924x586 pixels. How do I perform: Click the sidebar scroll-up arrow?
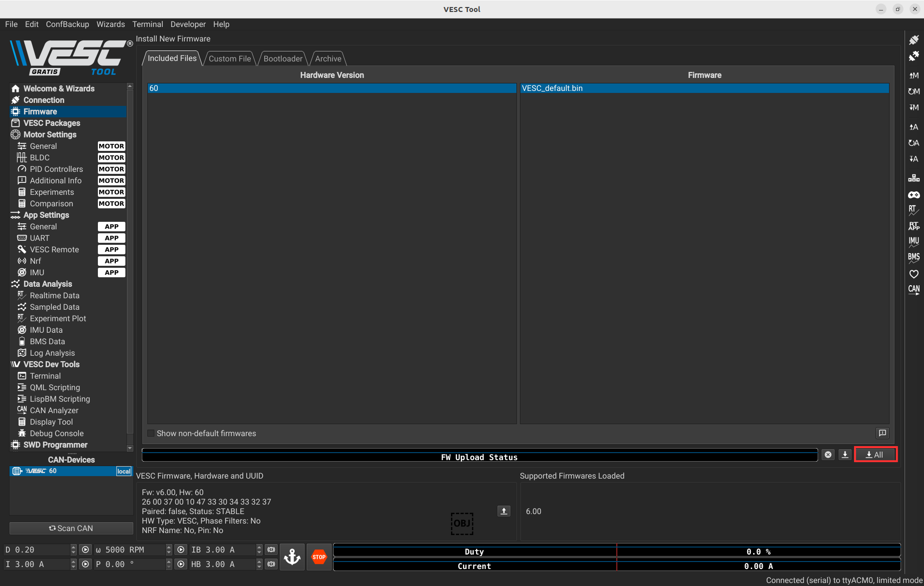click(130, 86)
